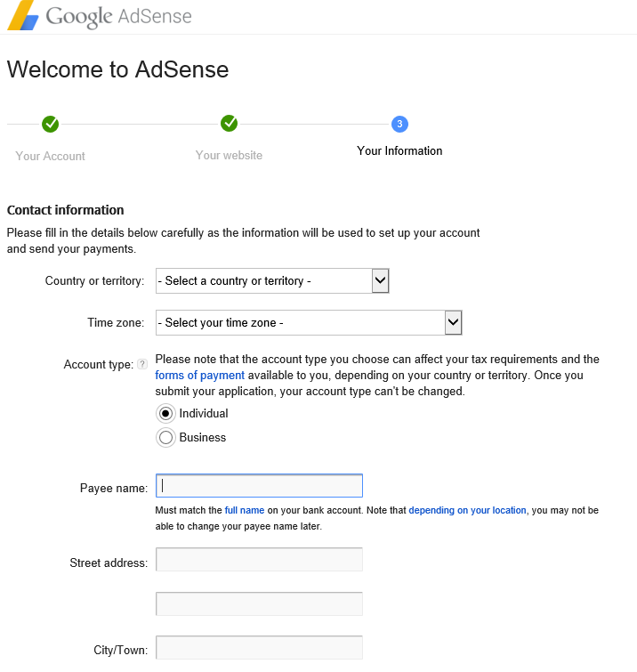Select the Business account type
Viewport: 637px width, 672px height.
click(x=165, y=438)
